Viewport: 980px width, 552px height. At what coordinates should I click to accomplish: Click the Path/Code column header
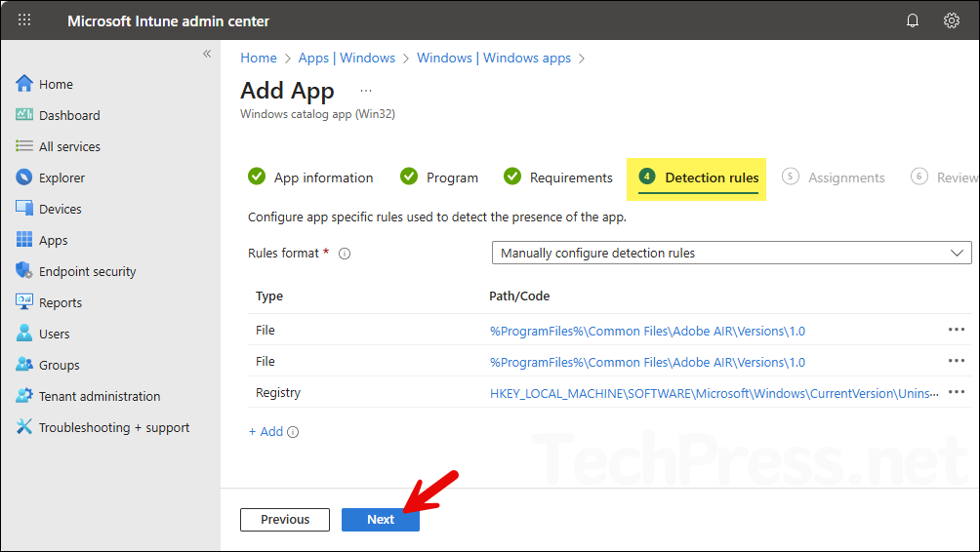[x=519, y=296]
